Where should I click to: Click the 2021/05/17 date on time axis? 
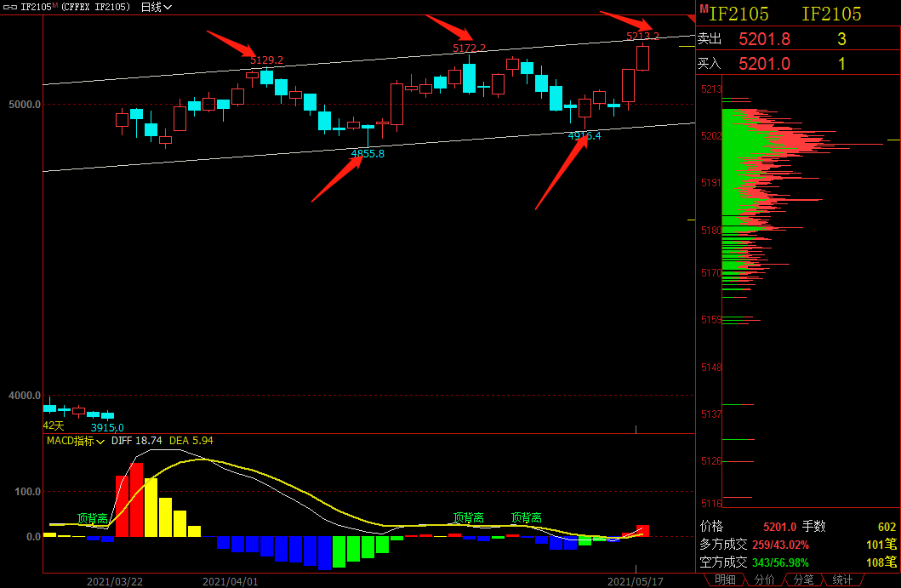pos(636,582)
